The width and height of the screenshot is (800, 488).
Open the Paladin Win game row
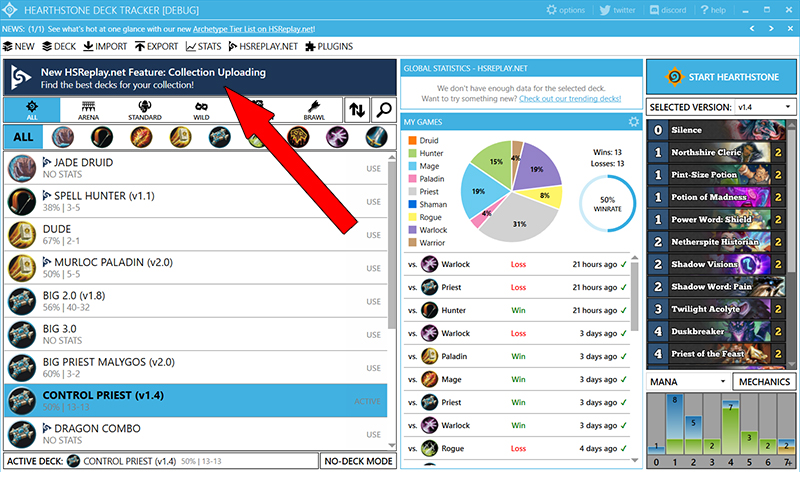click(517, 356)
